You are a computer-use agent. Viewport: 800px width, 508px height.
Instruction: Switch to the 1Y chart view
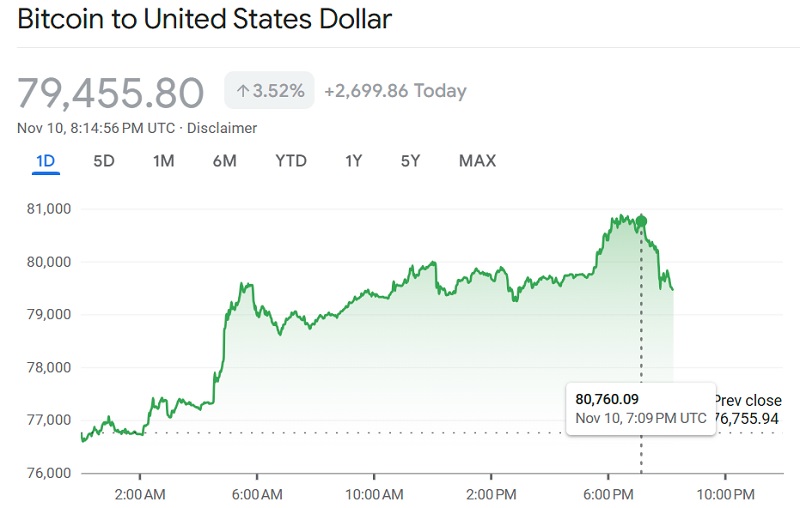(353, 161)
